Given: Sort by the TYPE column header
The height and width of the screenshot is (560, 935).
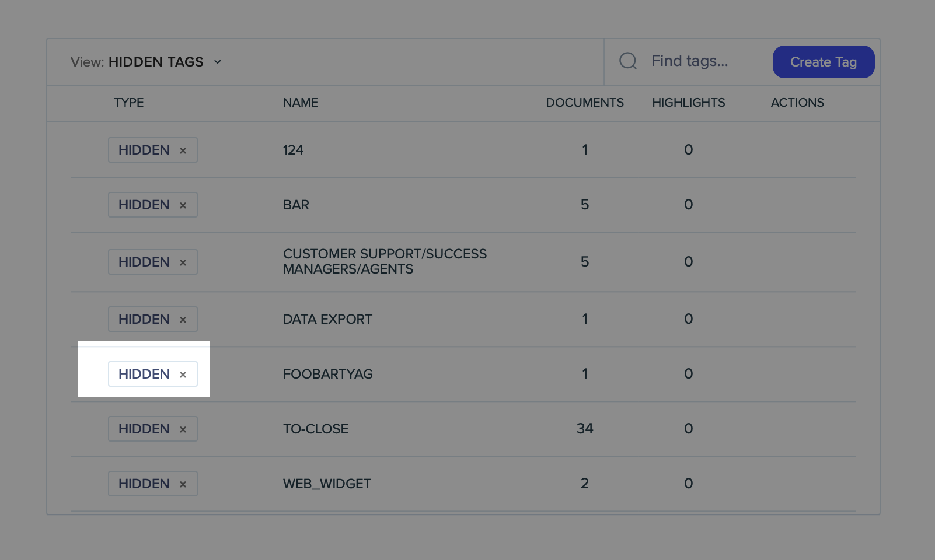Looking at the screenshot, I should [128, 103].
